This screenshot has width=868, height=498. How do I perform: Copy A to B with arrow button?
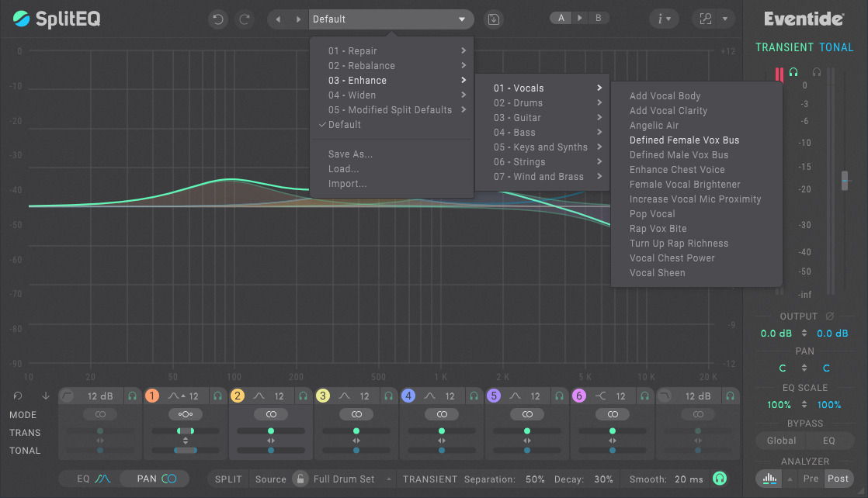(580, 19)
